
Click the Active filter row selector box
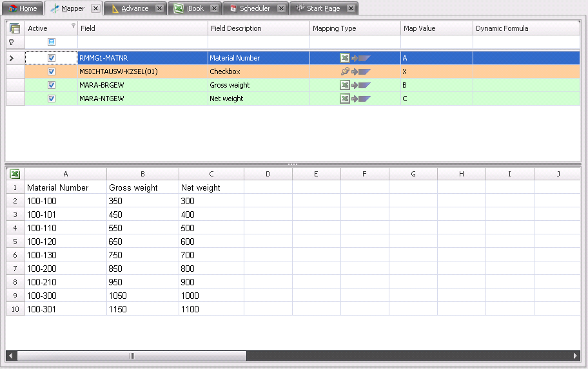pyautogui.click(x=52, y=42)
